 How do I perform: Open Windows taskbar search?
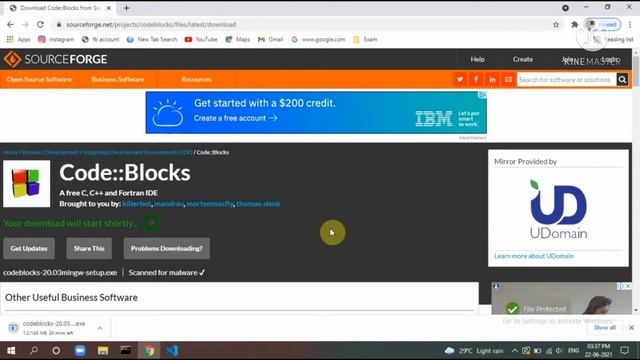pyautogui.click(x=34, y=351)
